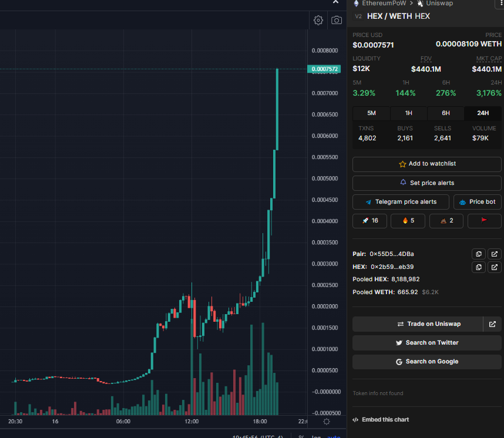Open Uniswap trade in new window icon
Viewport: 504px width, 438px height.
click(x=492, y=324)
